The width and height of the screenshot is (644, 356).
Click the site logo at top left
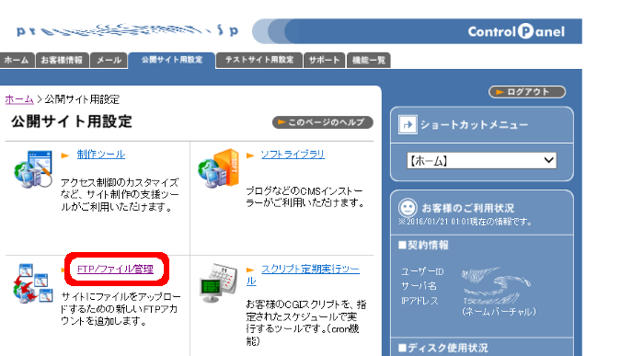[127, 30]
